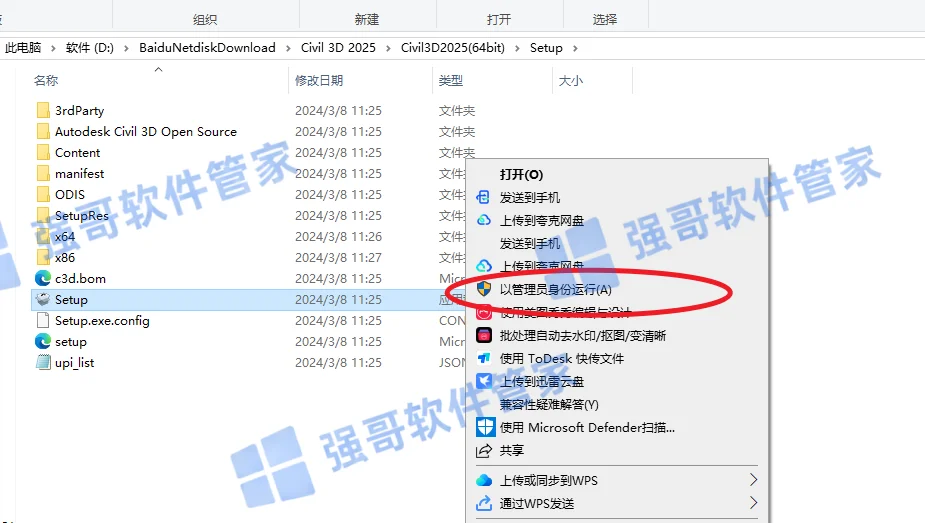Sort by 名称 column header
This screenshot has width=925, height=523.
(x=46, y=81)
